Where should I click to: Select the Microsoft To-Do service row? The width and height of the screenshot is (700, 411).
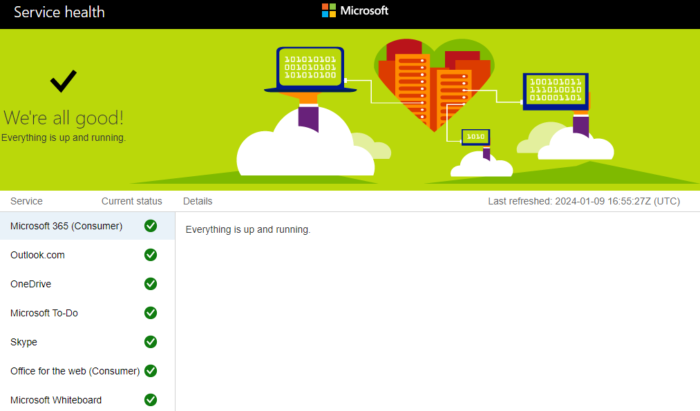pyautogui.click(x=88, y=313)
